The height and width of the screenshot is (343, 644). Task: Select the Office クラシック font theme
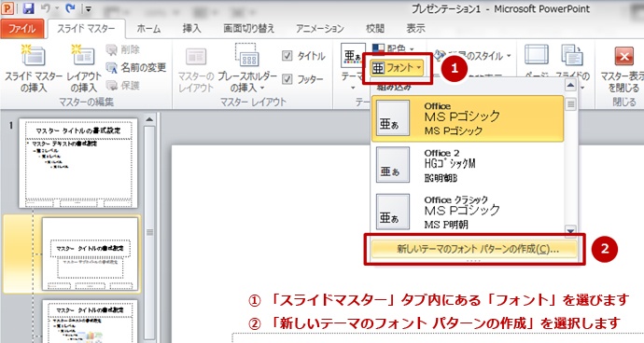coord(468,213)
